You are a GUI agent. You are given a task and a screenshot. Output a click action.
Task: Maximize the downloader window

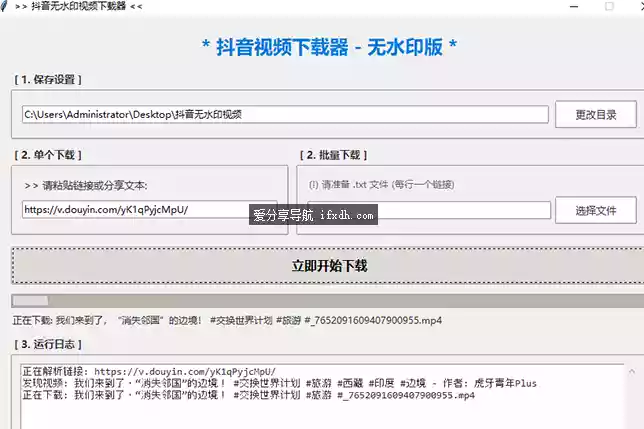pyautogui.click(x=610, y=7)
